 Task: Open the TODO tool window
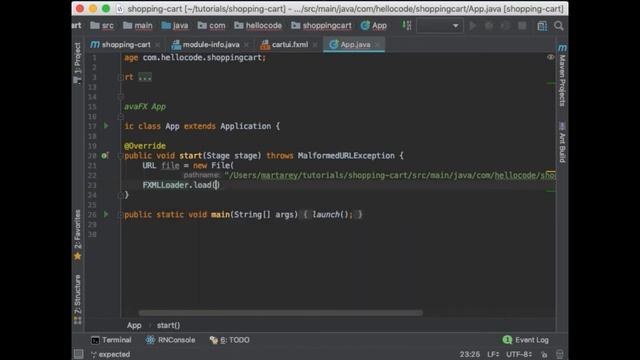[x=229, y=340]
